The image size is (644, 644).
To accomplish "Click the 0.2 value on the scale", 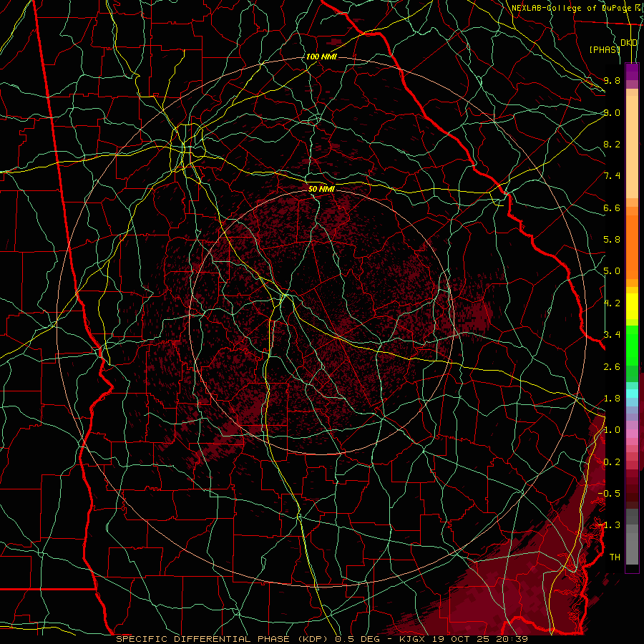I will tap(612, 462).
